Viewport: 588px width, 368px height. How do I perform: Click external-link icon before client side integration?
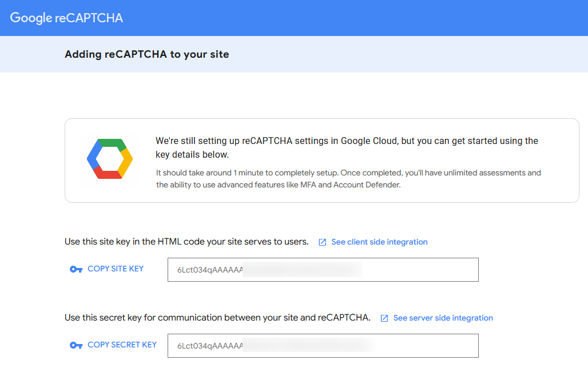(x=322, y=242)
